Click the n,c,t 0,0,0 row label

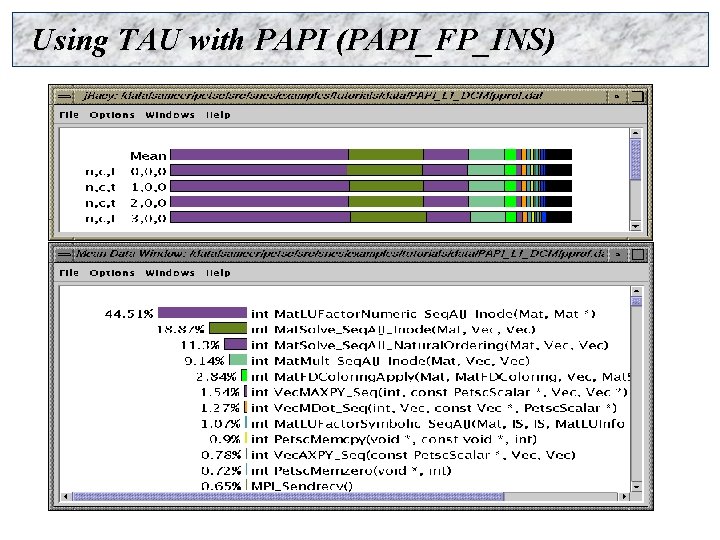click(x=125, y=172)
